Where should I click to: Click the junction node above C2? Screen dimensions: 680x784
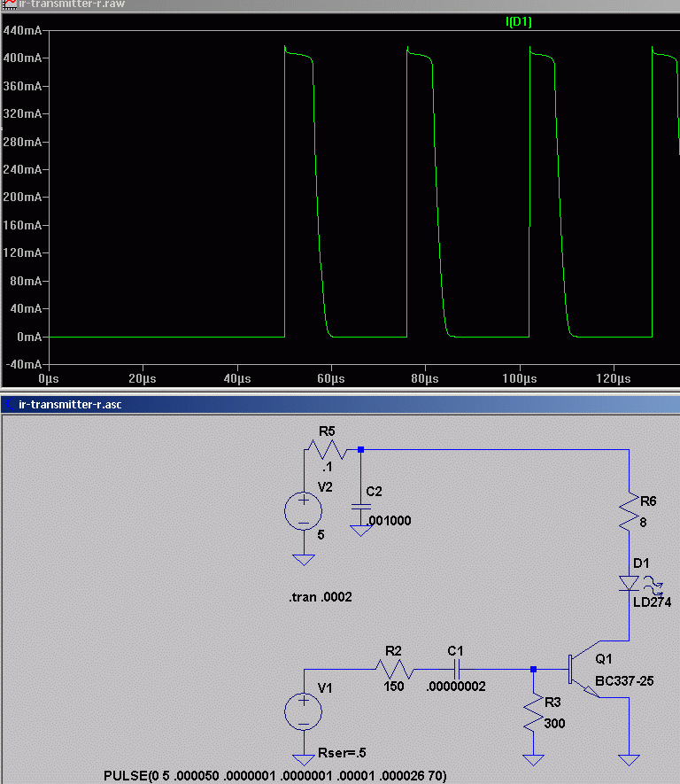coord(360,449)
